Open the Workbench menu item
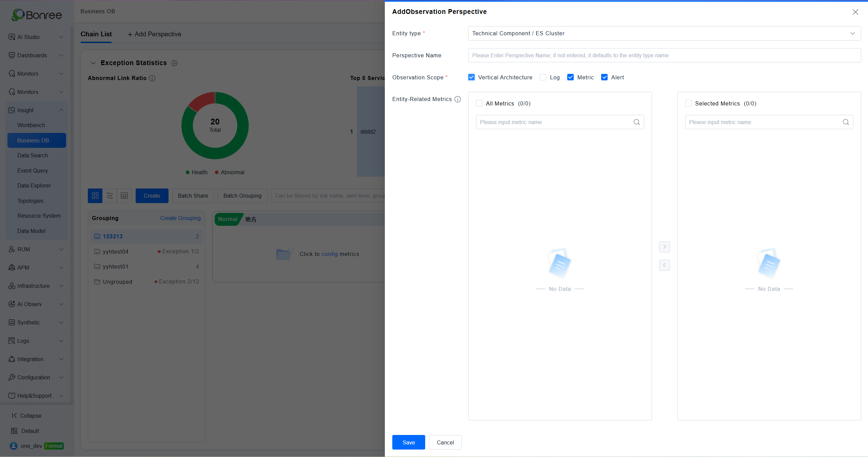Image resolution: width=868 pixels, height=457 pixels. pos(37,125)
